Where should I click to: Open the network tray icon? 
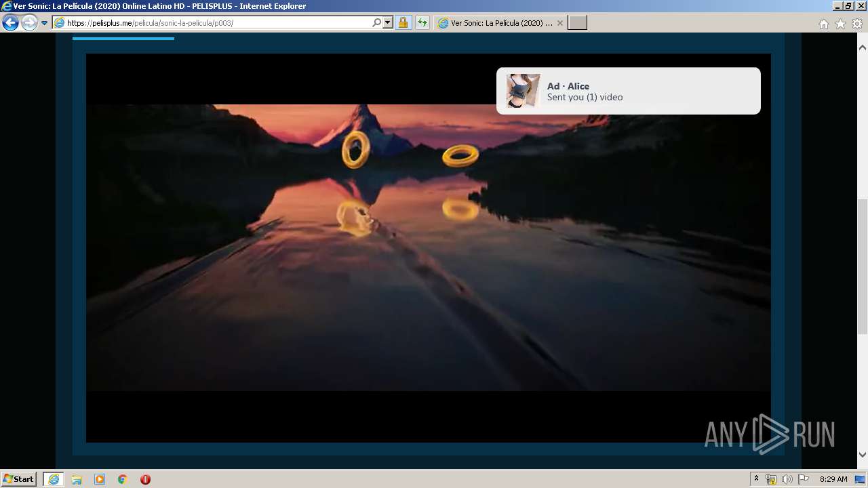tap(771, 480)
